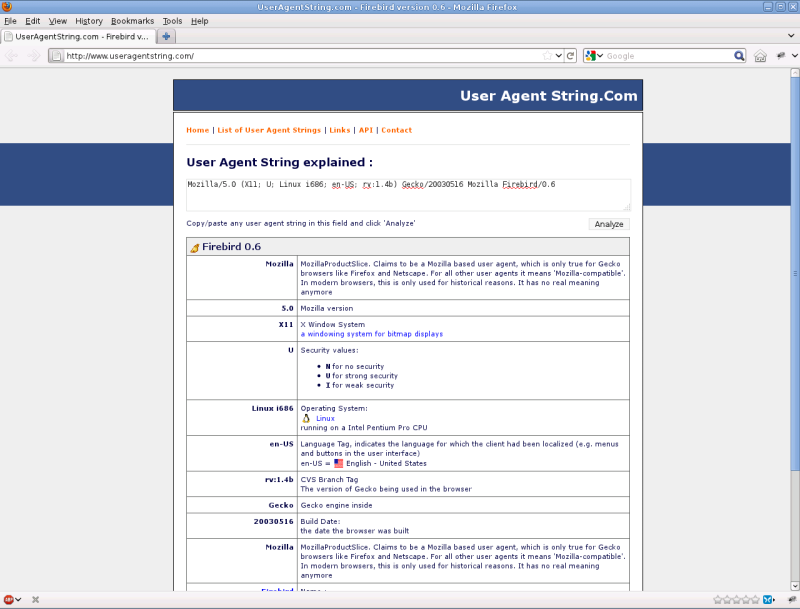Click the 'Firebird 0.6' result heading

click(x=231, y=247)
